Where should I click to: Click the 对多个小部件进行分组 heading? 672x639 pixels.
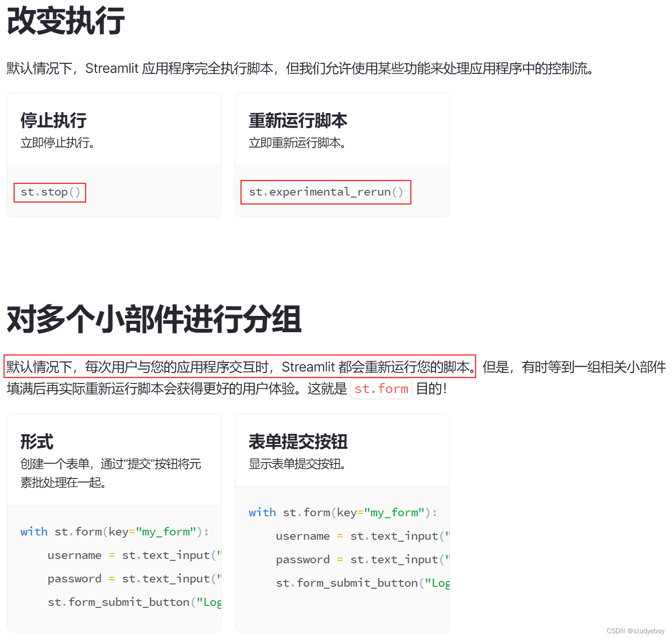[x=154, y=319]
